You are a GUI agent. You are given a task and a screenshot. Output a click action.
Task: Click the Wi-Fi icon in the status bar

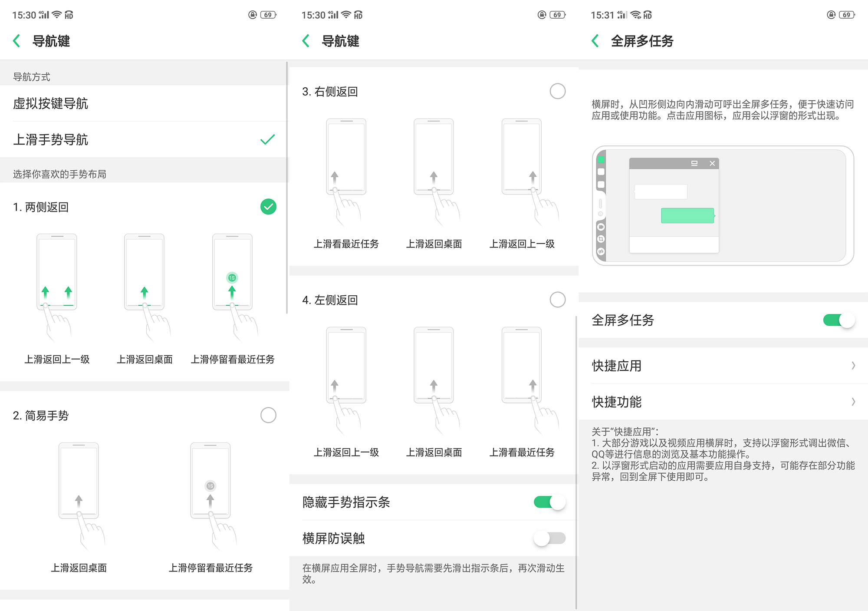click(x=56, y=14)
